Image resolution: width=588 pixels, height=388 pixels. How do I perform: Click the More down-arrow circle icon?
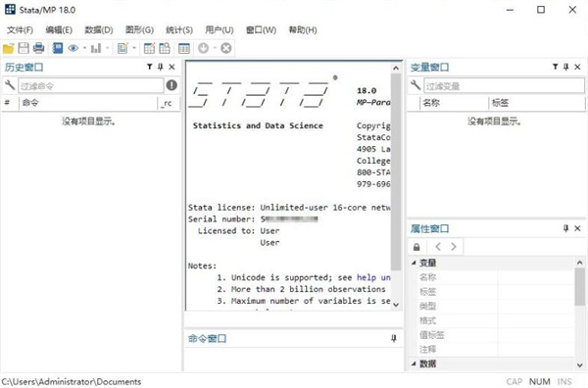203,48
